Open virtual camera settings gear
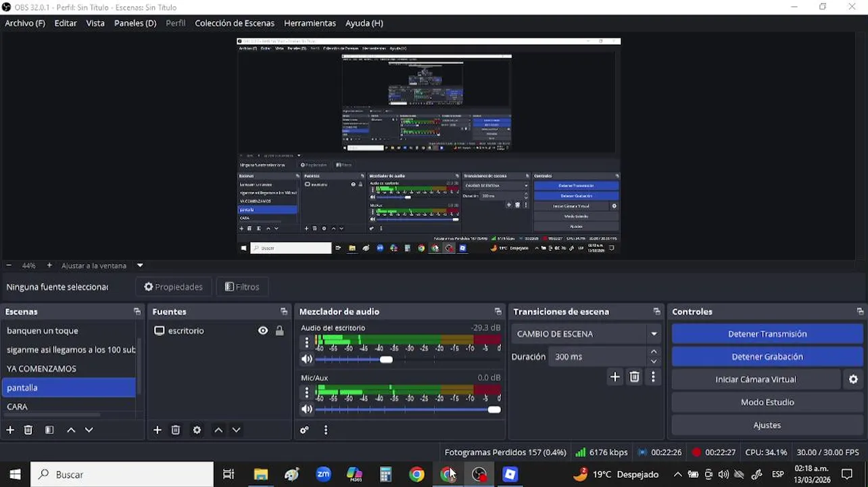868x487 pixels. pos(853,379)
